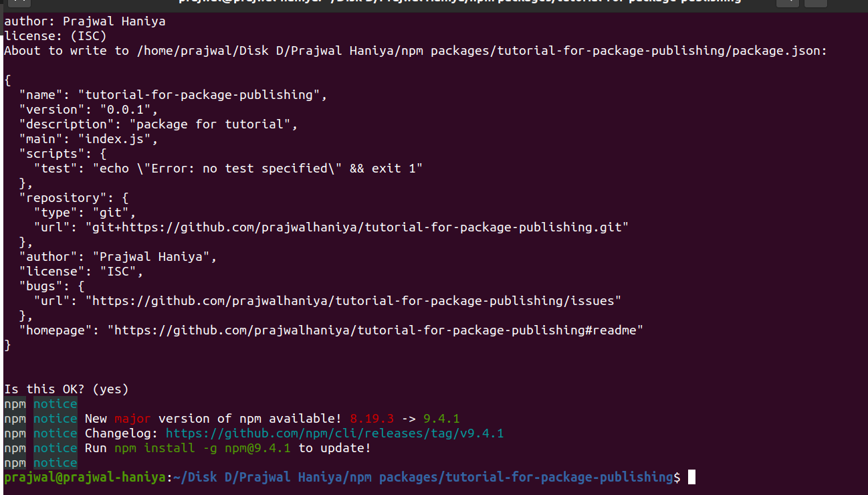Click the green version number 9.4.1

pyautogui.click(x=441, y=419)
